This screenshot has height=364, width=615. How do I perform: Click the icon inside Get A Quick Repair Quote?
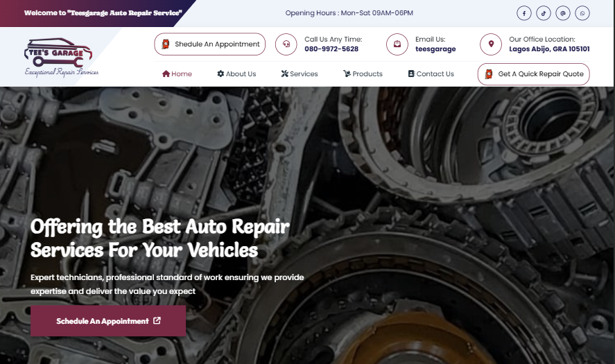(489, 73)
